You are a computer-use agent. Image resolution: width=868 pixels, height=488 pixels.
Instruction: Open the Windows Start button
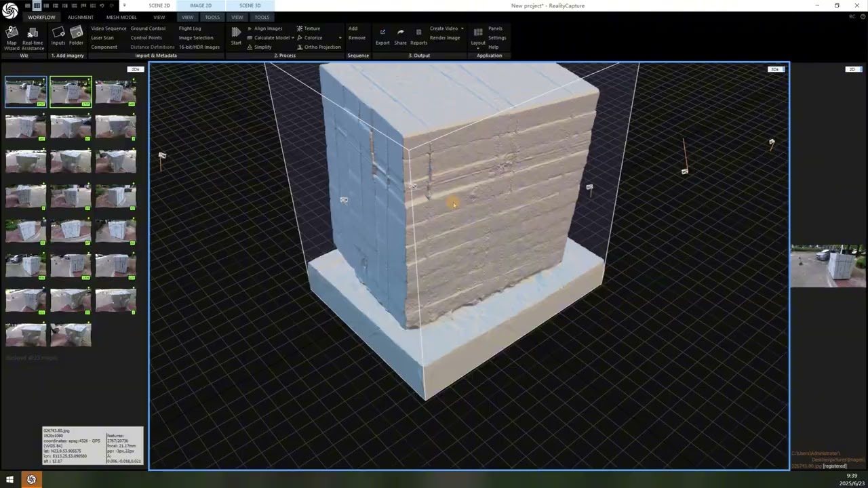click(x=10, y=479)
